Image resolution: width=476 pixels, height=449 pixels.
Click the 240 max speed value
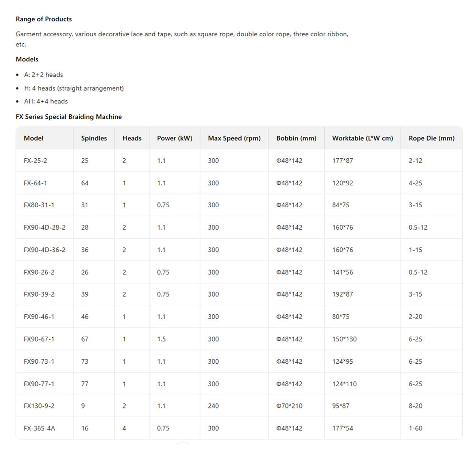coord(213,406)
